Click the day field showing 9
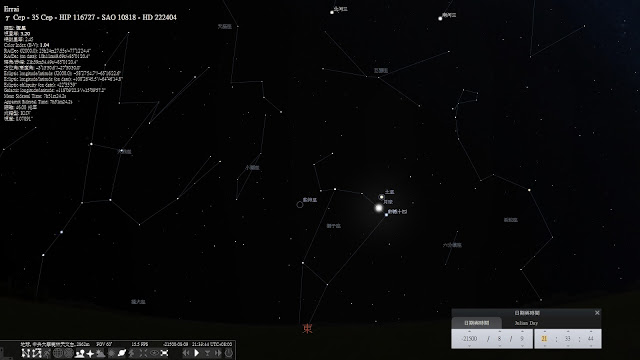This screenshot has width=640, height=360. tap(522, 339)
